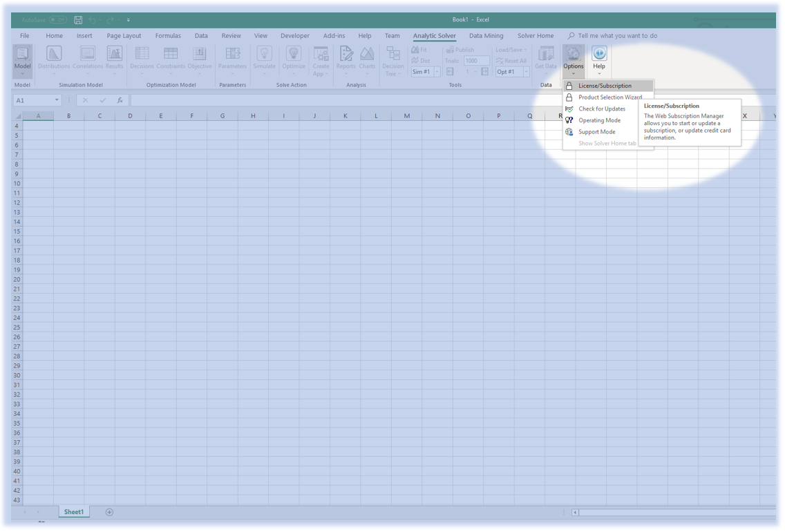This screenshot has width=785, height=532.
Task: Switch to the Insert tab
Action: tap(84, 35)
